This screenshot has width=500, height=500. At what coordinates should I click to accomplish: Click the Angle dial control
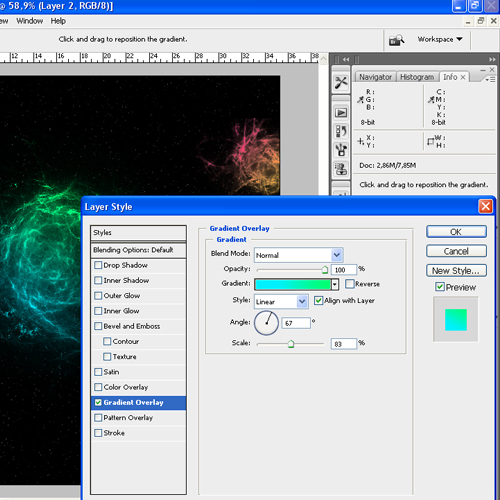pos(266,323)
